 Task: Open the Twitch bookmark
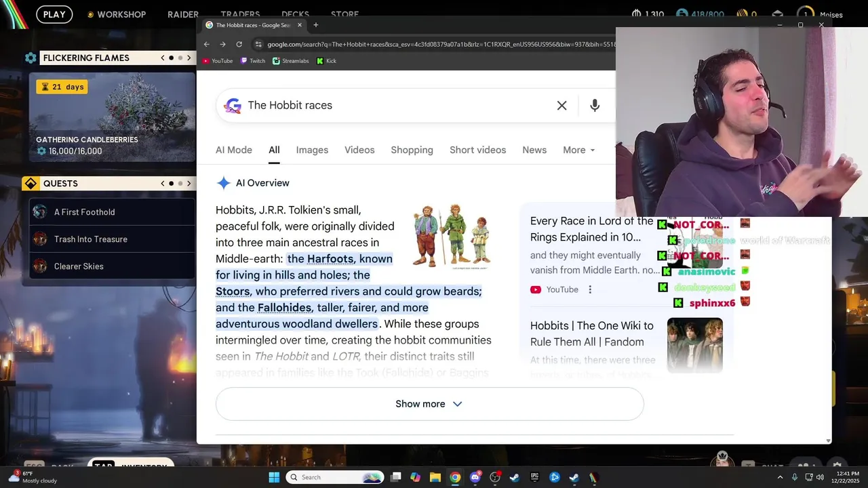coord(253,61)
